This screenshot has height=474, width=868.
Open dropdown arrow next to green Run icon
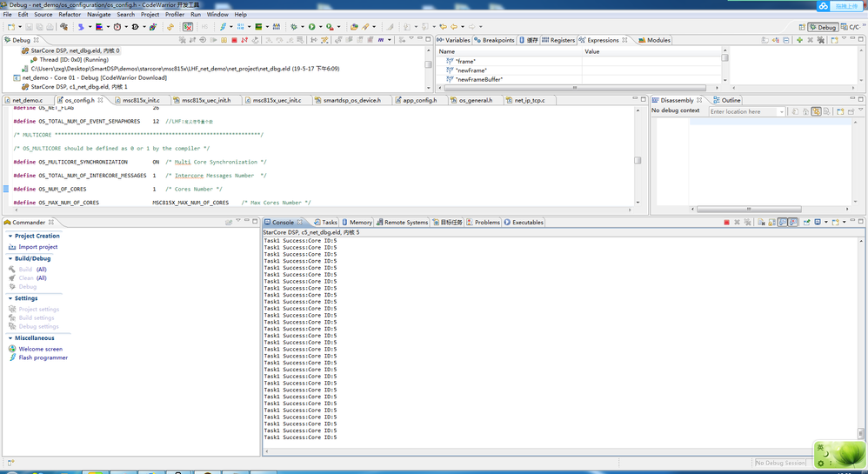(321, 27)
